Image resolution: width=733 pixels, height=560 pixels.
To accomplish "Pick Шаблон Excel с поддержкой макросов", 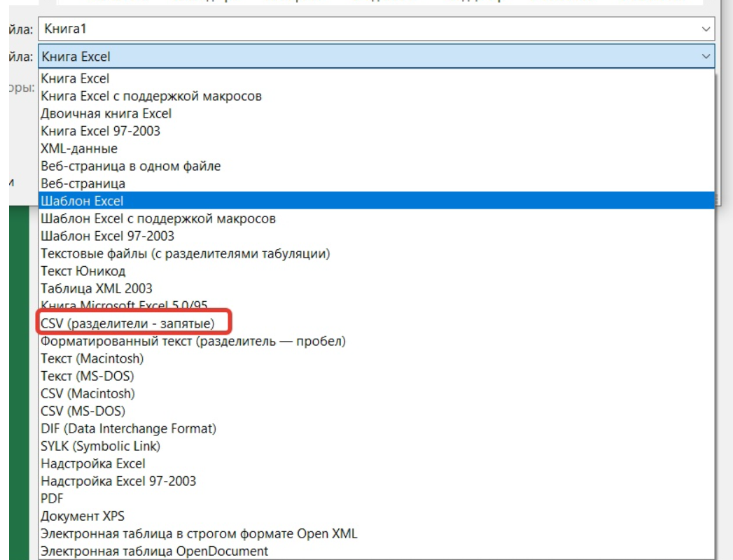I will [x=377, y=219].
